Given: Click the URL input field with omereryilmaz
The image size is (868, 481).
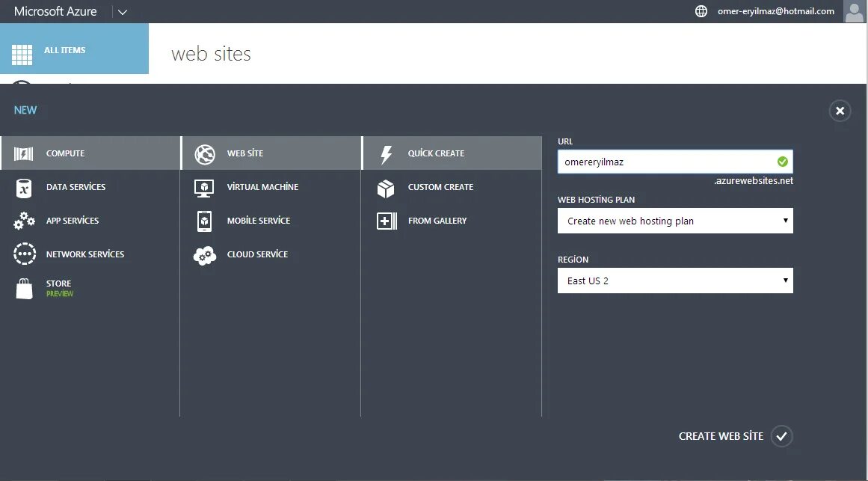Looking at the screenshot, I should click(x=675, y=162).
